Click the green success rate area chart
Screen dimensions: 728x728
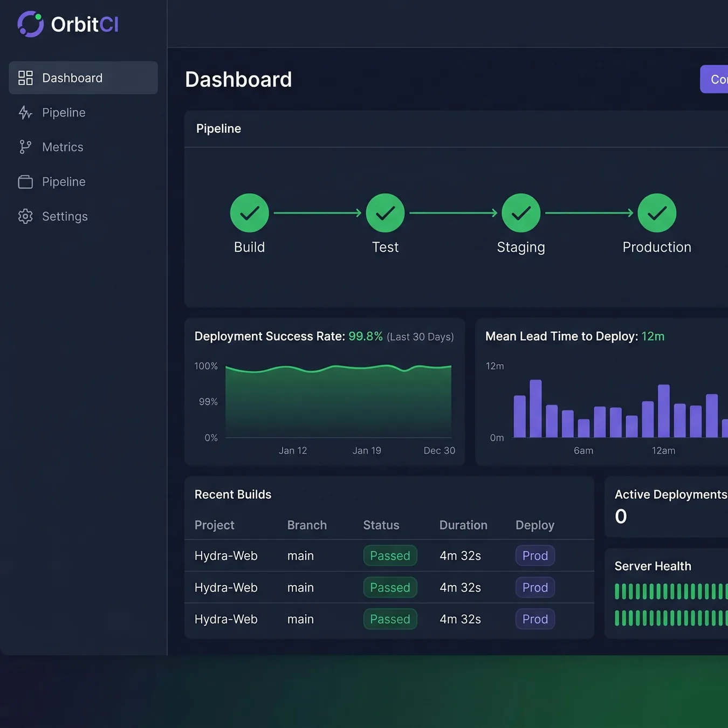[x=338, y=402]
